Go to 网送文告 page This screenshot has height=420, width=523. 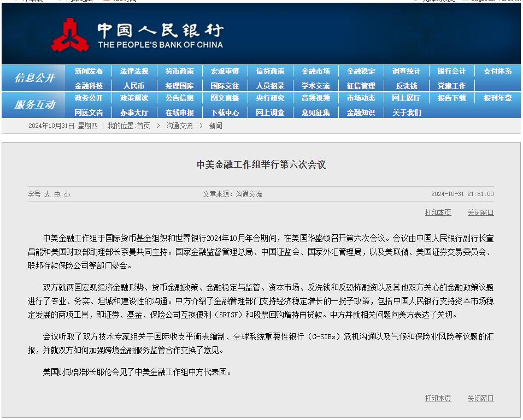[89, 113]
